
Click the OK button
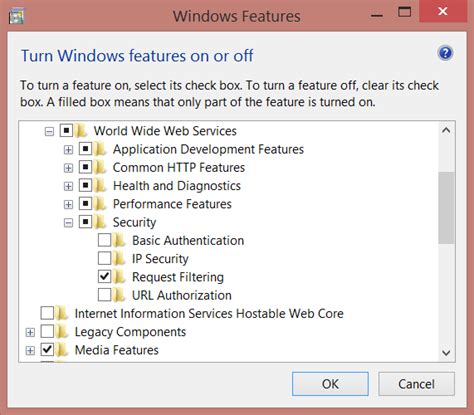click(330, 384)
